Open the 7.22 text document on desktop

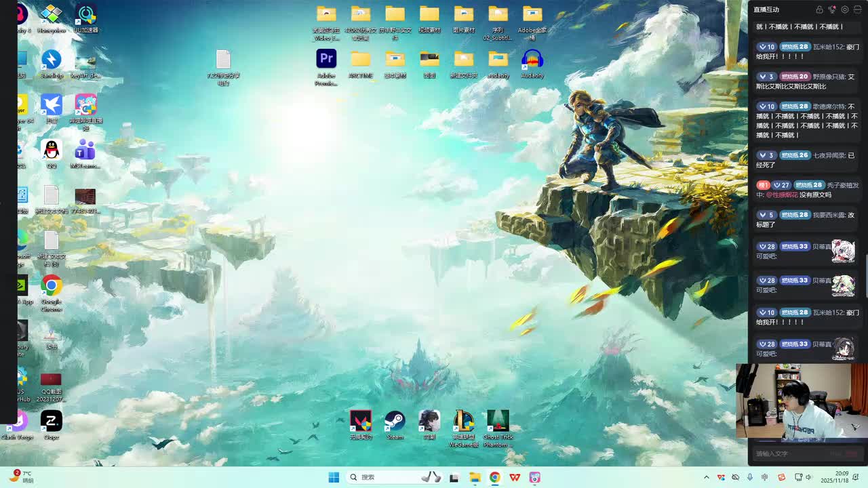tap(223, 68)
